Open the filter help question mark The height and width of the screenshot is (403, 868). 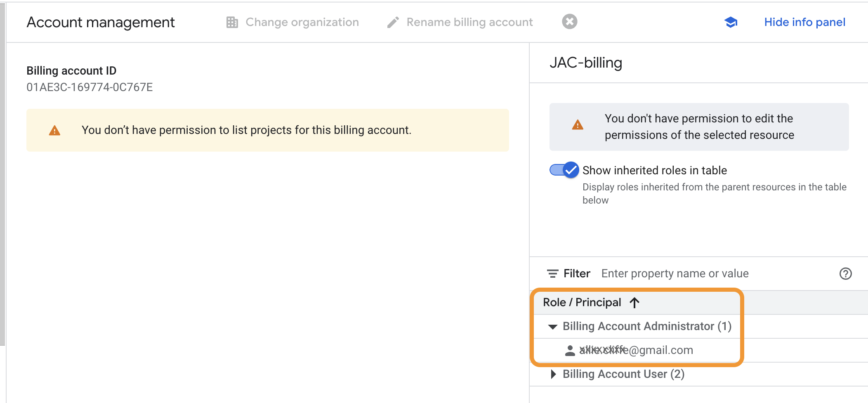click(846, 274)
